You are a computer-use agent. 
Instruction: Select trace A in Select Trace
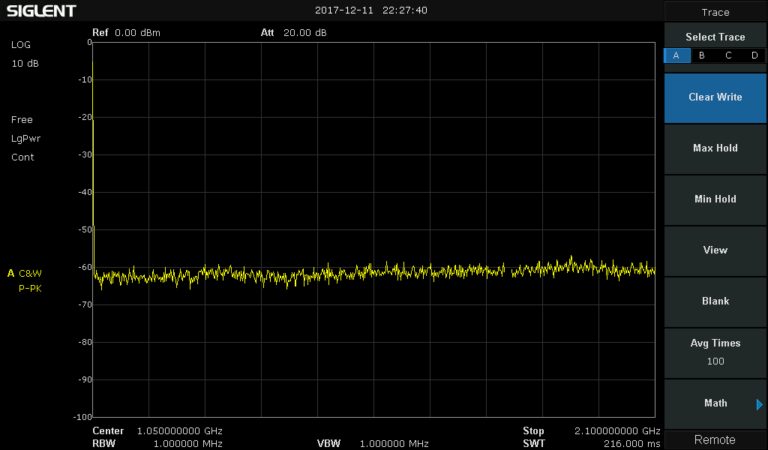(677, 56)
